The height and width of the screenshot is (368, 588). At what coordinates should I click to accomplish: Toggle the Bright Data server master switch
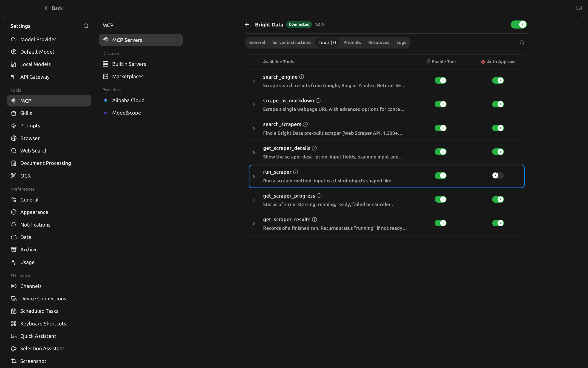(x=518, y=25)
